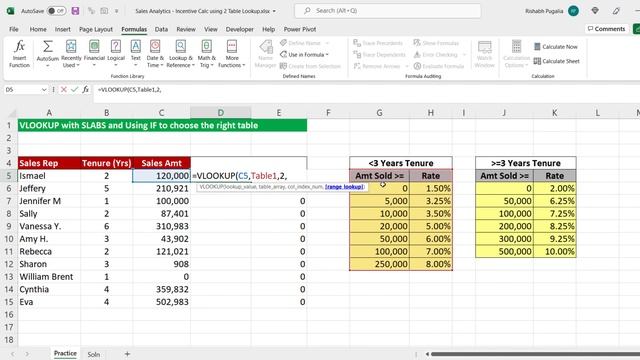The height and width of the screenshot is (360, 640).
Task: Confirm the formula with the checkmark
Action: (x=74, y=89)
